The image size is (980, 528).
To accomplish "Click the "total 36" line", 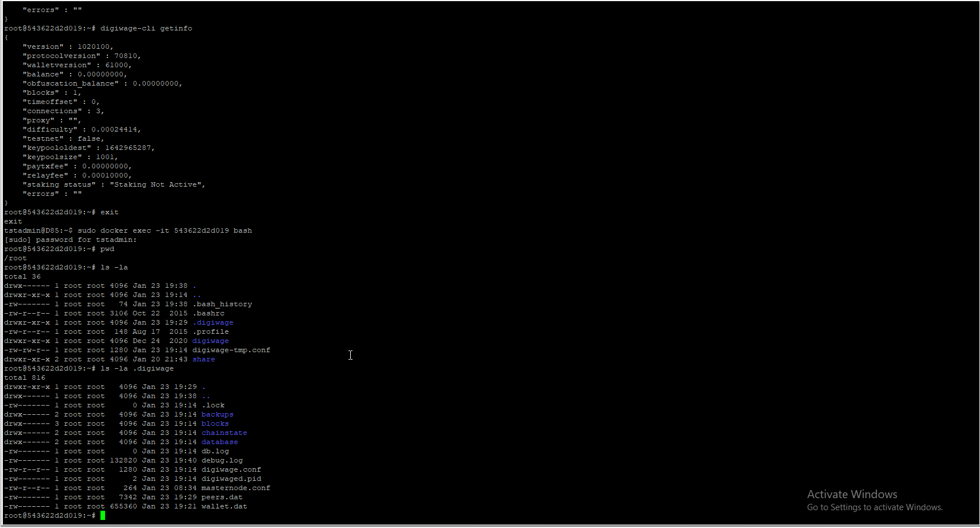I will click(x=22, y=276).
